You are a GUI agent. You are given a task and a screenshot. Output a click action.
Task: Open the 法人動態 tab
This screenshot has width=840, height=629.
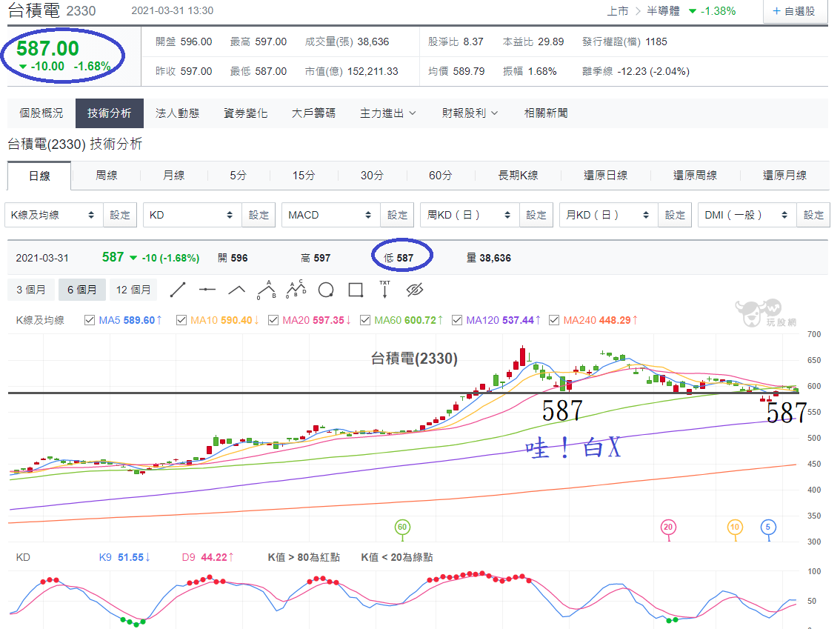[x=177, y=113]
